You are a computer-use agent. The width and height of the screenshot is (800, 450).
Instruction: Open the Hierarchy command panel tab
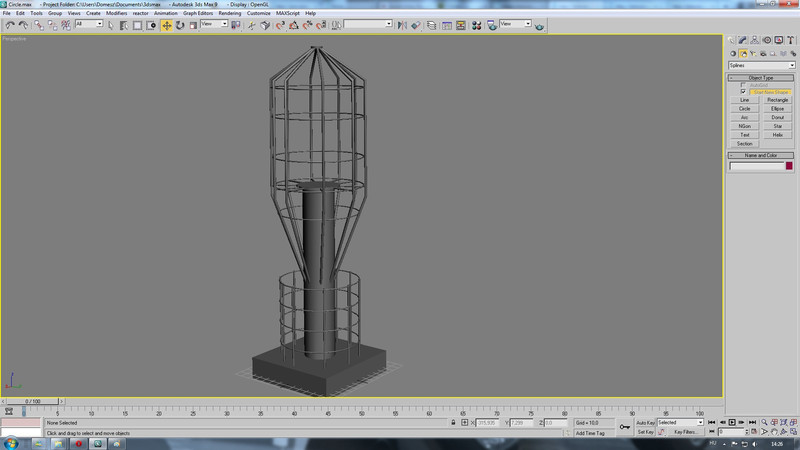[x=754, y=39]
